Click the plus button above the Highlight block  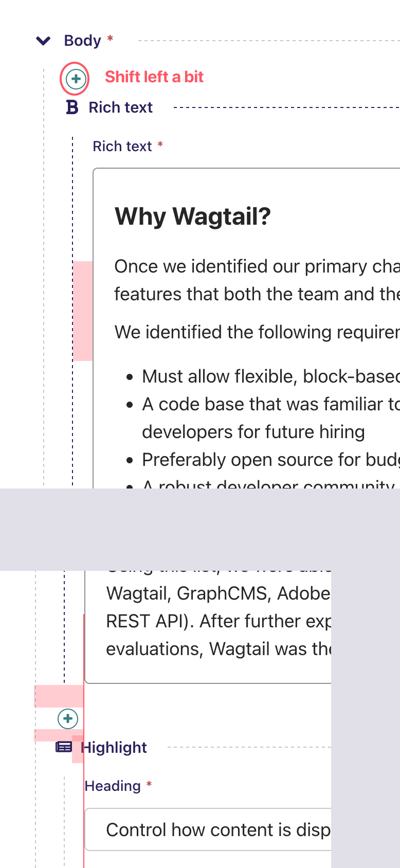coord(67,718)
